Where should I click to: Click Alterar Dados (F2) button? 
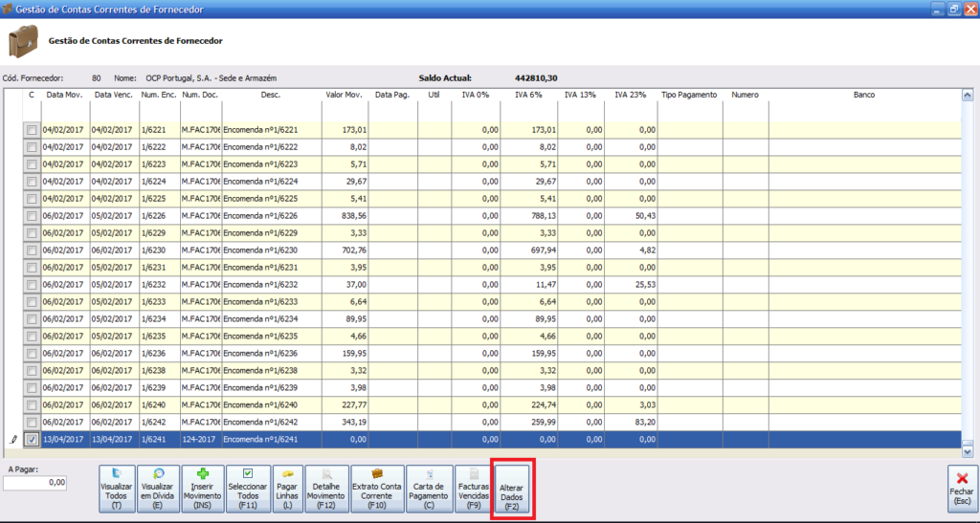511,490
